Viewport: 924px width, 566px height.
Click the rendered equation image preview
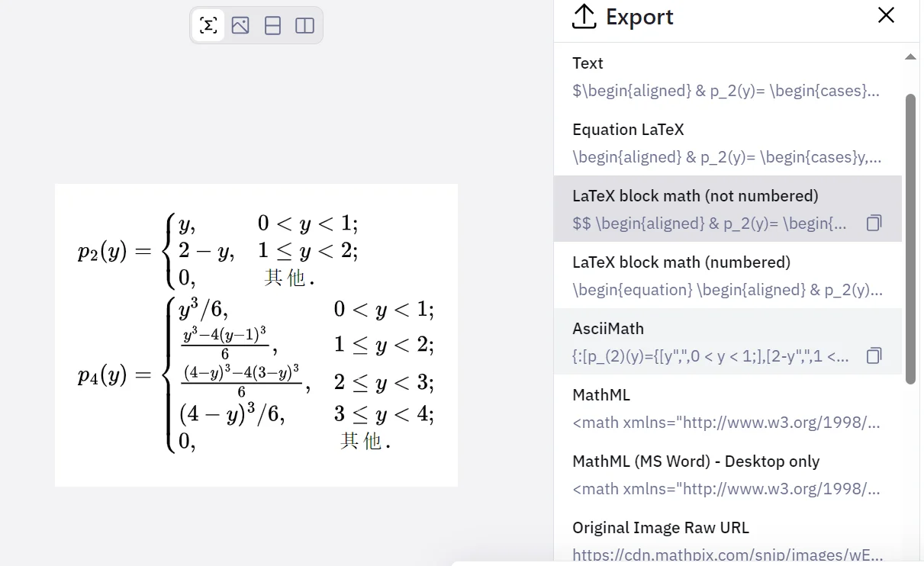point(256,335)
